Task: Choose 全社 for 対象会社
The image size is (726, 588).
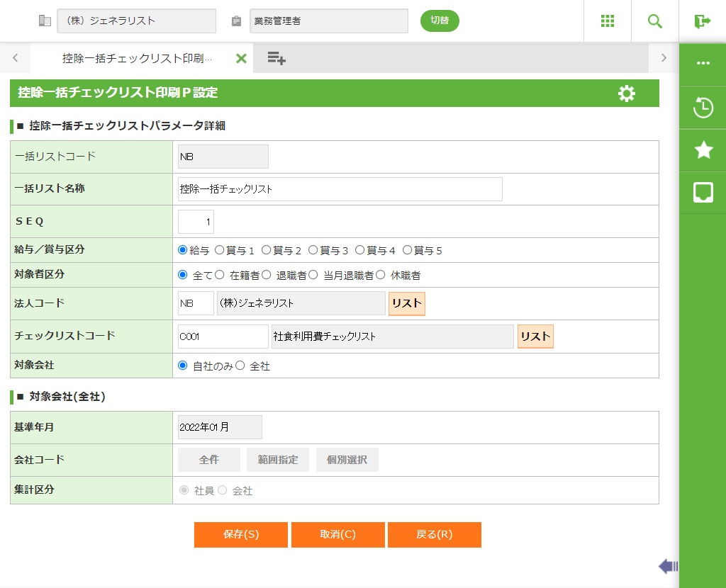Action: coord(240,366)
